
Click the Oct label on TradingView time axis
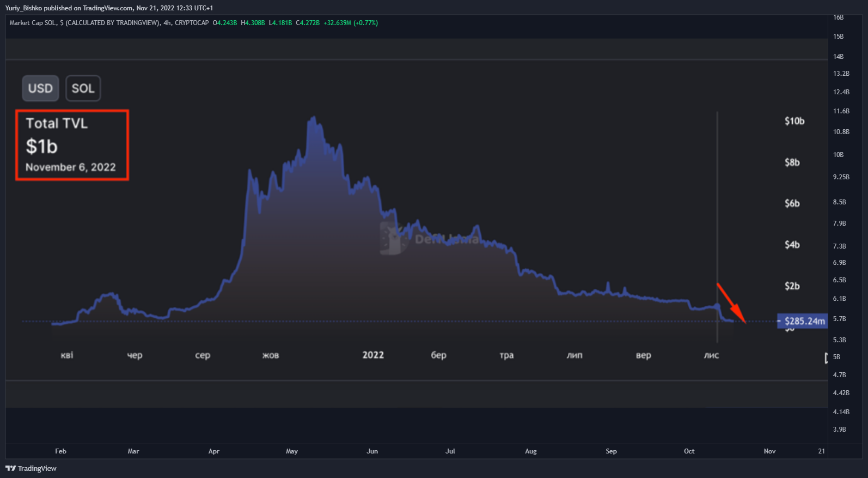point(689,451)
